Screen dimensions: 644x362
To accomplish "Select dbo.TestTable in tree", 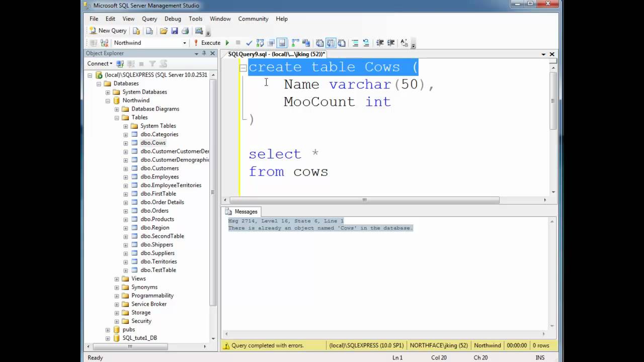I will pos(158,270).
